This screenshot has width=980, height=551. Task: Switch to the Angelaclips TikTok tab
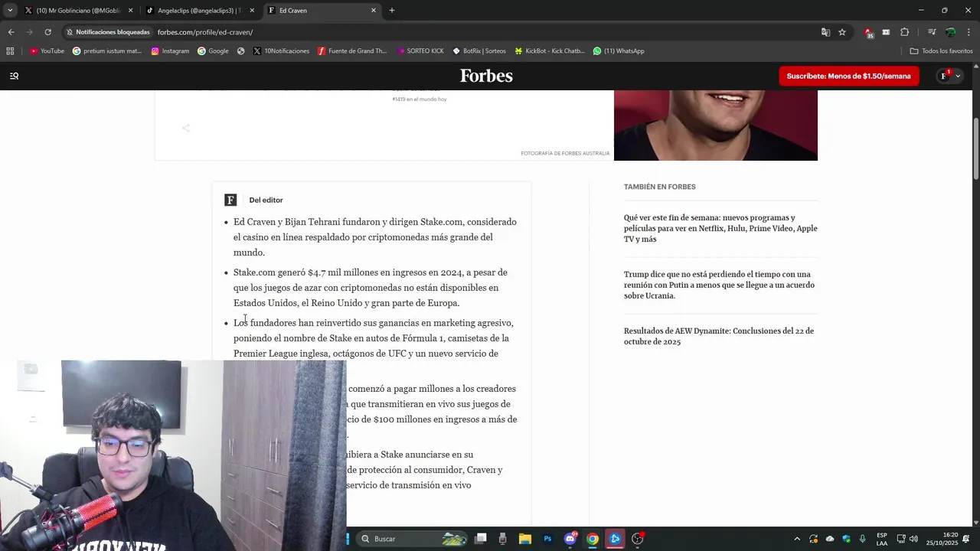(x=198, y=11)
